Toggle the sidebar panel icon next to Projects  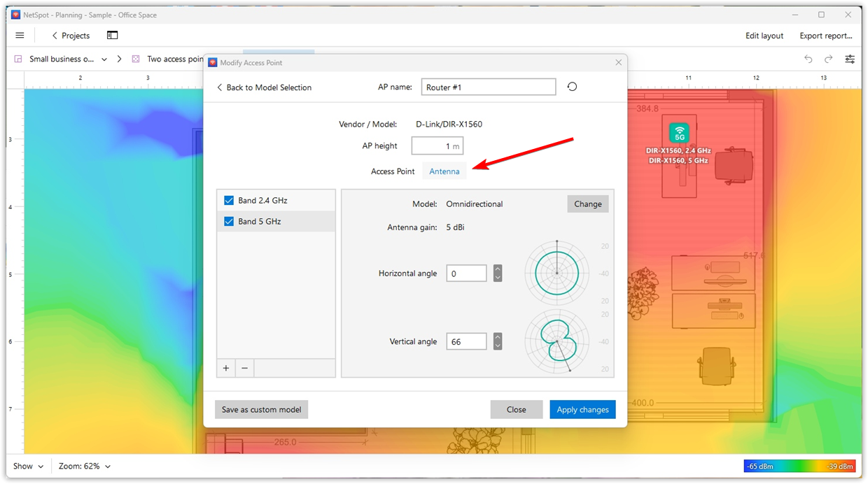pyautogui.click(x=112, y=35)
